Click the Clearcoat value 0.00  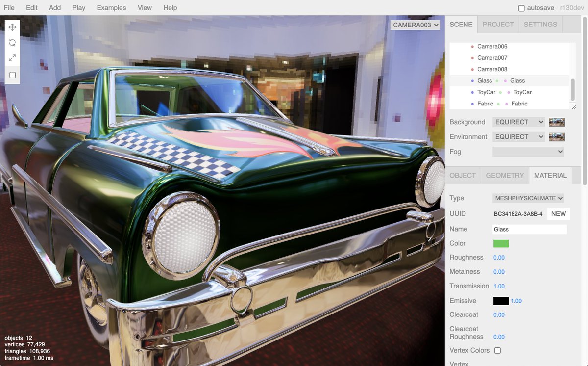499,315
